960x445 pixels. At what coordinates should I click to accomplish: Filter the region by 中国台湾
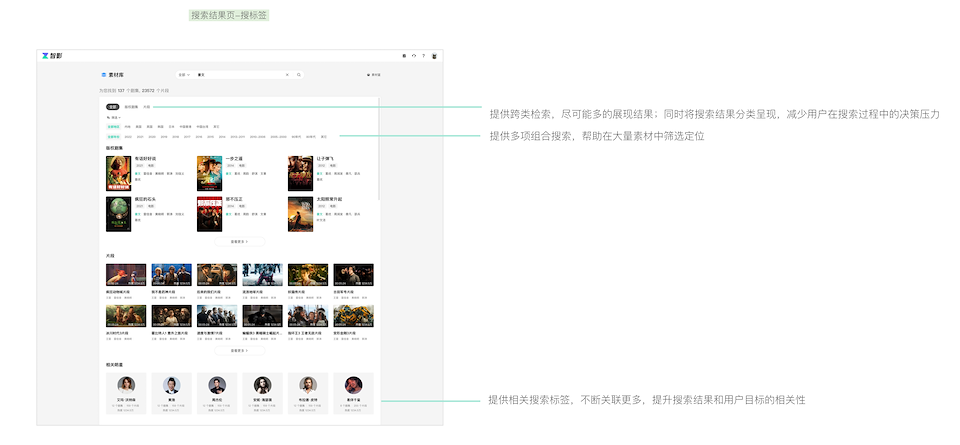[x=203, y=127]
